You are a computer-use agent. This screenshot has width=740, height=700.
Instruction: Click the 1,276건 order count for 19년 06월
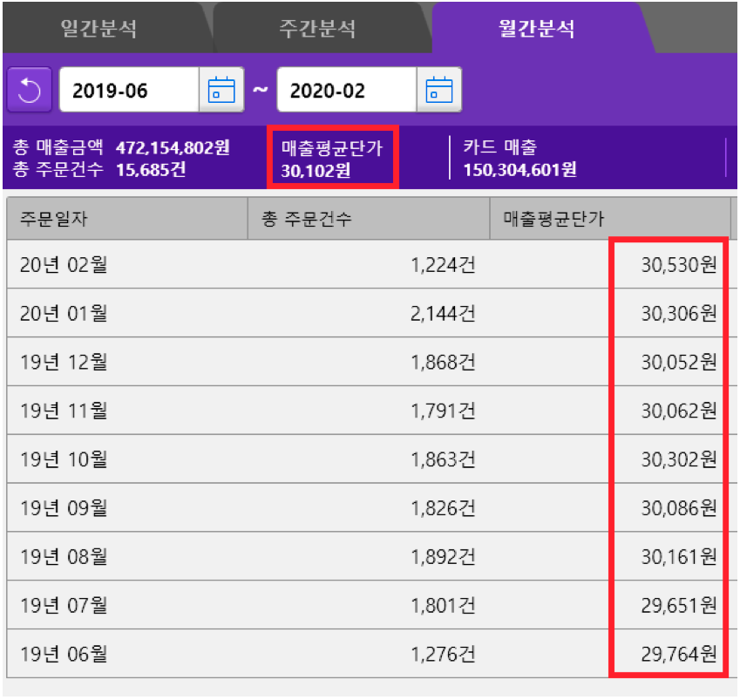tap(443, 654)
